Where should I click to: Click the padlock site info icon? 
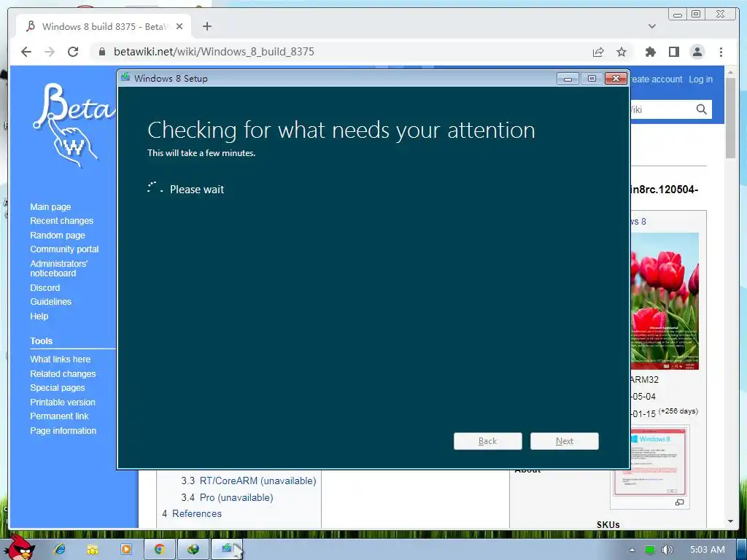102,52
